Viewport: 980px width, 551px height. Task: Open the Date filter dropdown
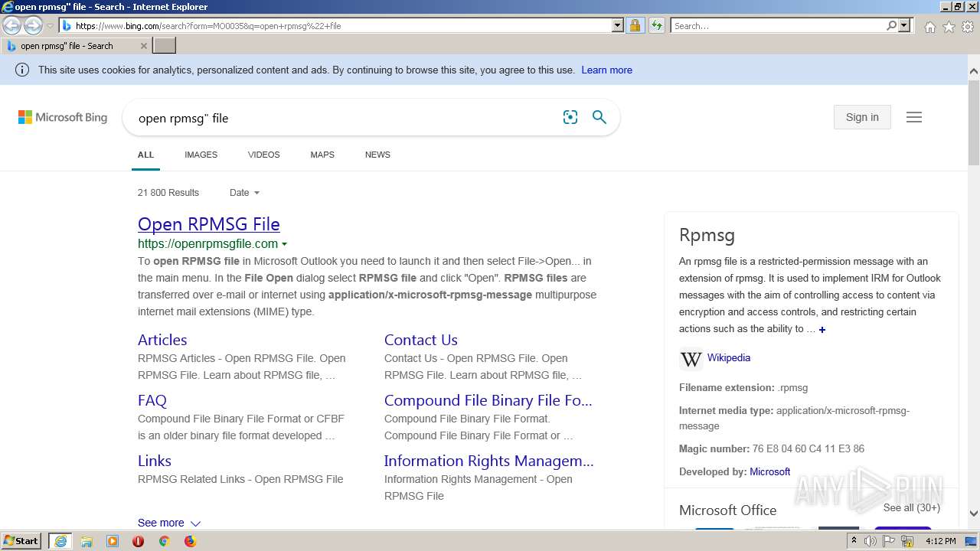pos(244,193)
